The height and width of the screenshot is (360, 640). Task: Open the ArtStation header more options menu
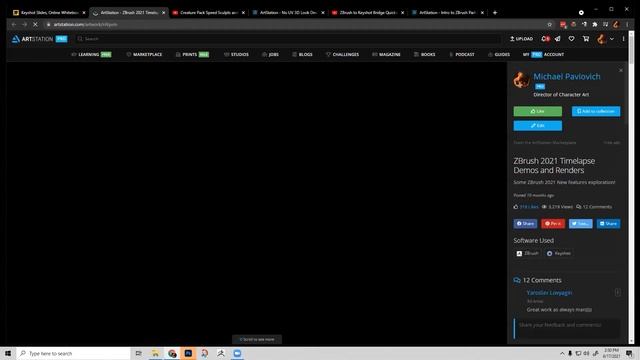(x=623, y=39)
